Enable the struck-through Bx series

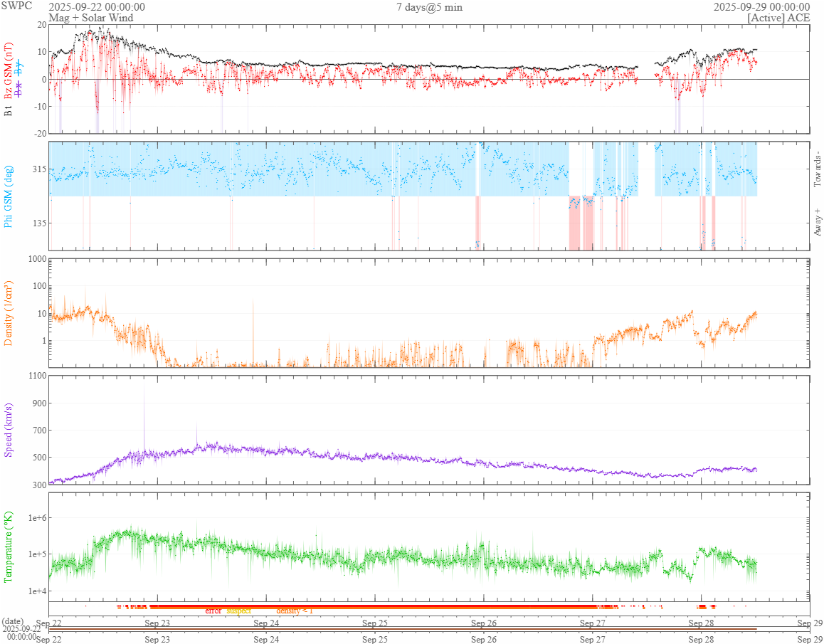(x=19, y=90)
